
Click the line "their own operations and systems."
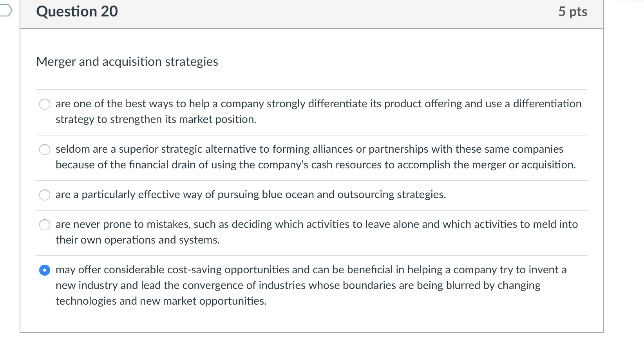tap(137, 240)
